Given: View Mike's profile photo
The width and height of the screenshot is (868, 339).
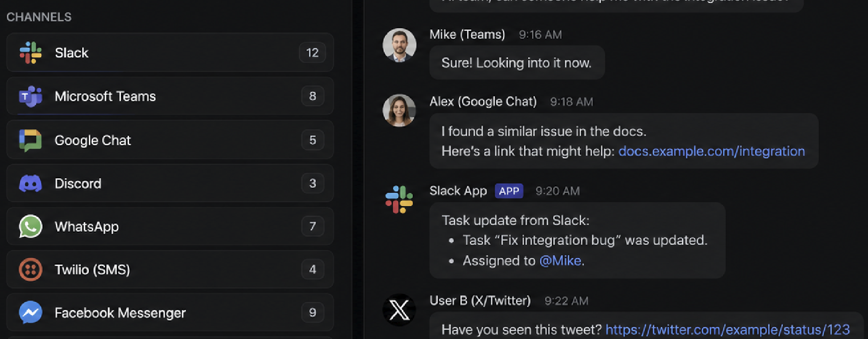Looking at the screenshot, I should tap(399, 45).
